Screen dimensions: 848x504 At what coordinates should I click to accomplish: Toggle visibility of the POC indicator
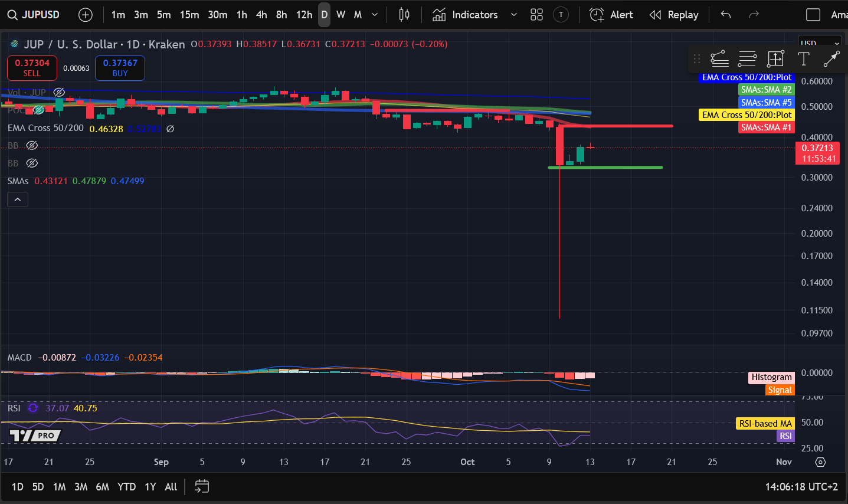click(x=39, y=110)
